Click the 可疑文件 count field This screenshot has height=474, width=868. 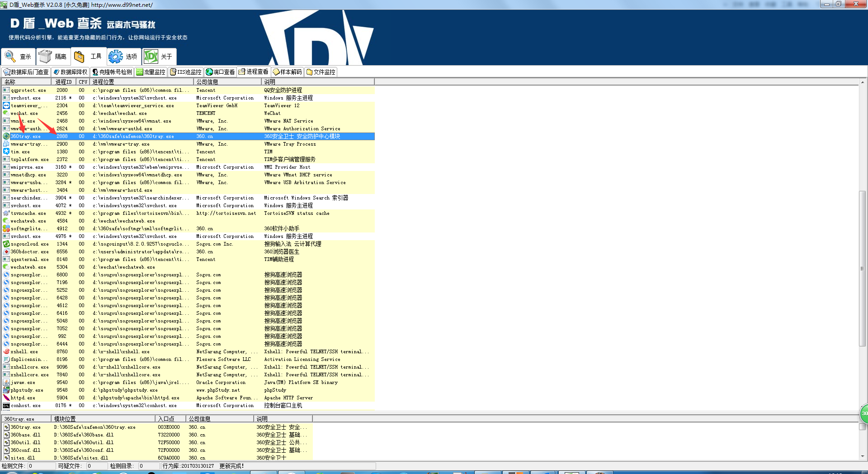[x=97, y=466]
